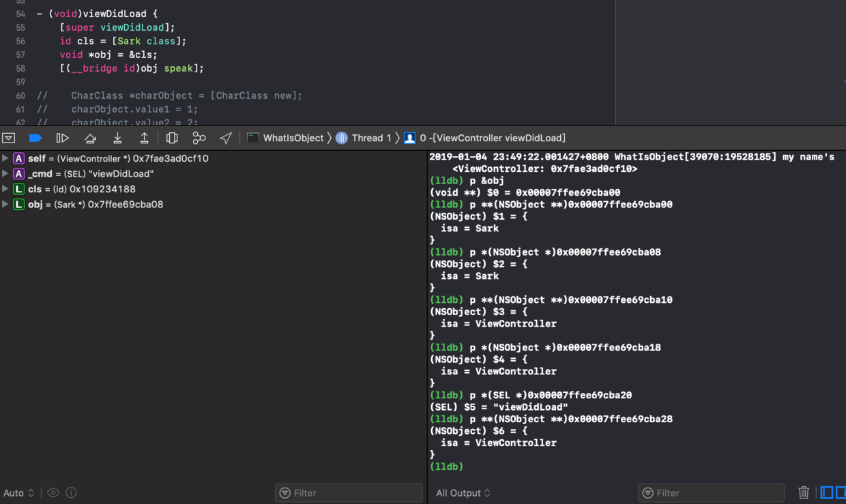Click the last lldb prompt
This screenshot has width=846, height=504.
447,466
